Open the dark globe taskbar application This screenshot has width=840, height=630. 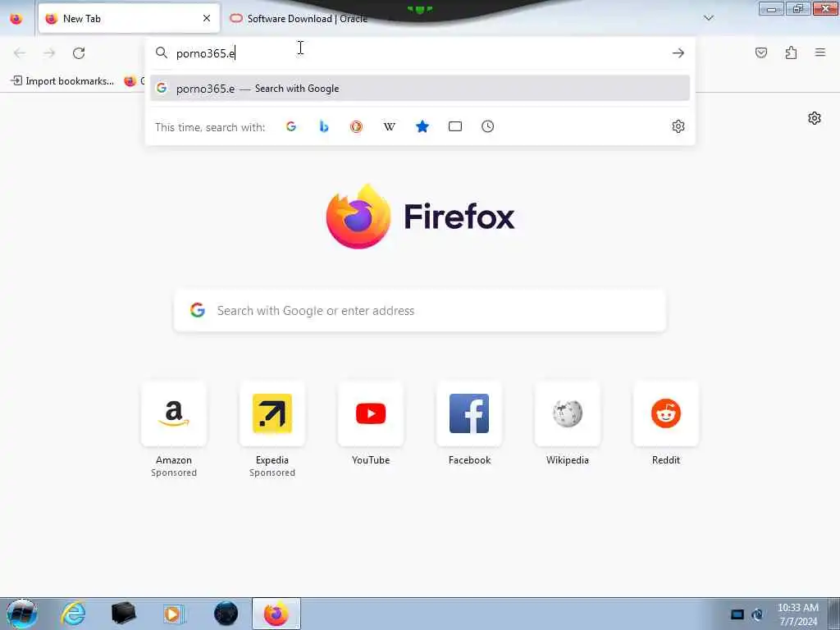coord(226,614)
